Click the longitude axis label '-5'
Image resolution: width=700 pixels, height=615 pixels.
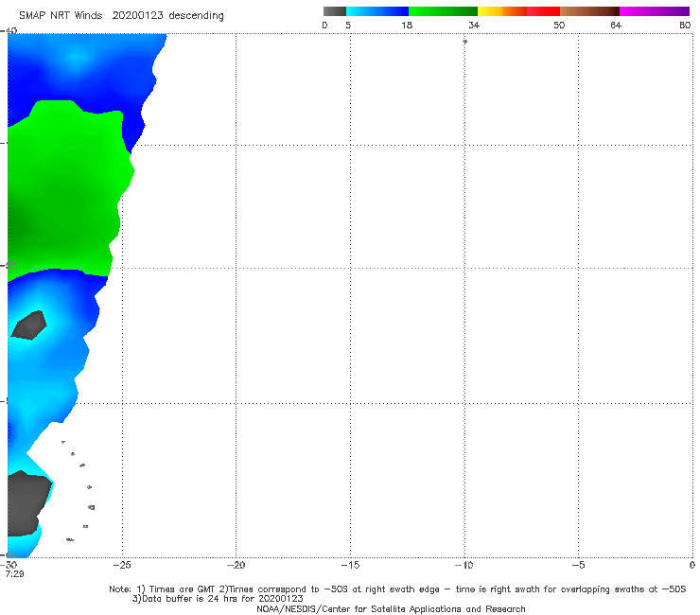click(578, 565)
